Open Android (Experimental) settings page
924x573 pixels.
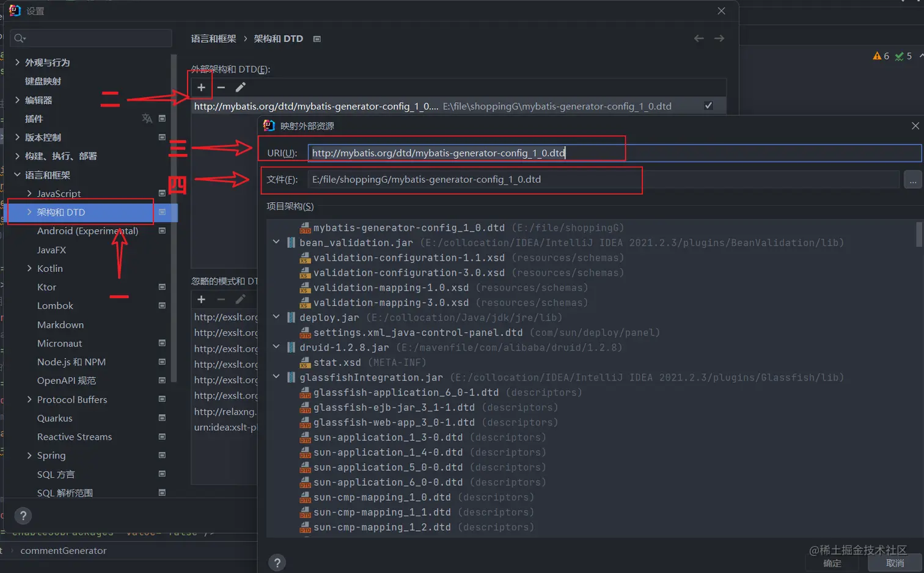coord(87,231)
